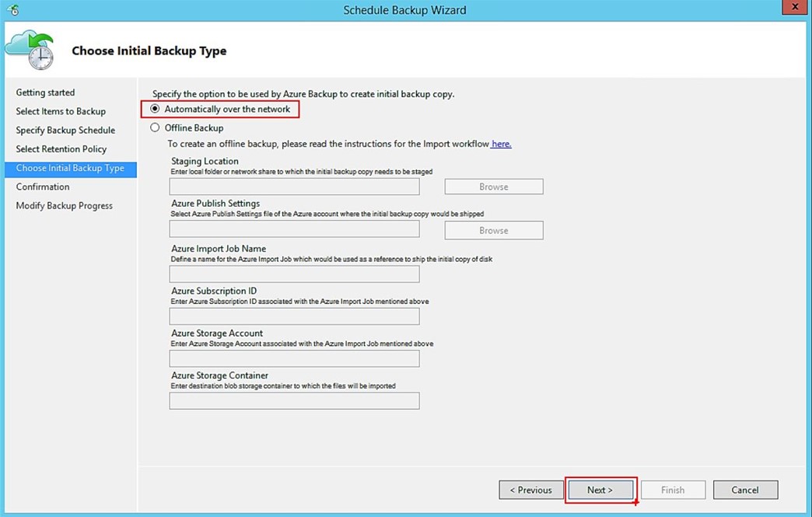
Task: Select the Choose Initial Backup Type step
Action: [71, 168]
